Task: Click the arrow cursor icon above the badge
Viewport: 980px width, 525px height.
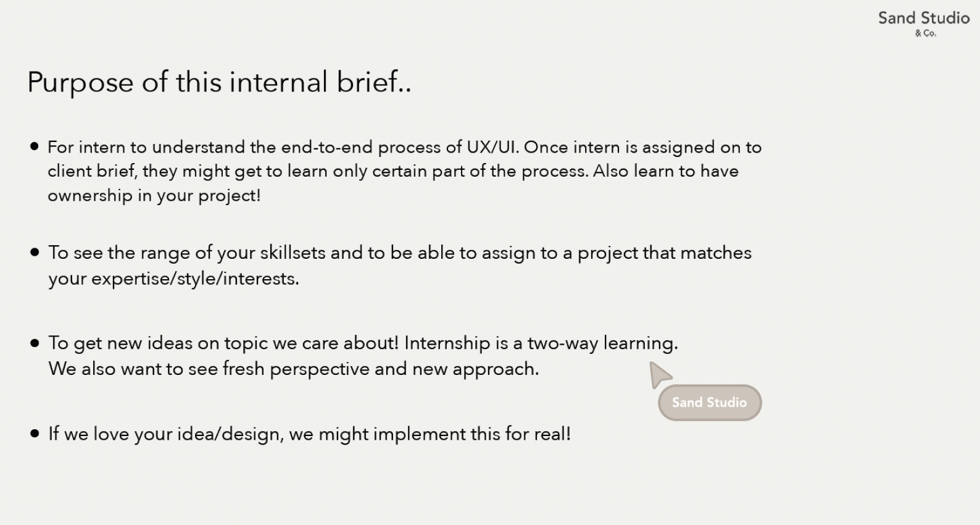Action: (660, 375)
